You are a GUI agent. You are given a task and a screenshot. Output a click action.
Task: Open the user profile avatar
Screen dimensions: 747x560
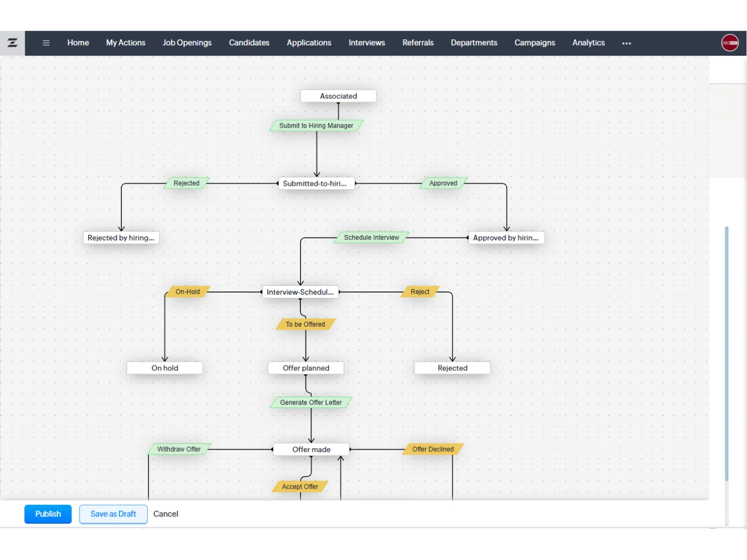(x=729, y=43)
